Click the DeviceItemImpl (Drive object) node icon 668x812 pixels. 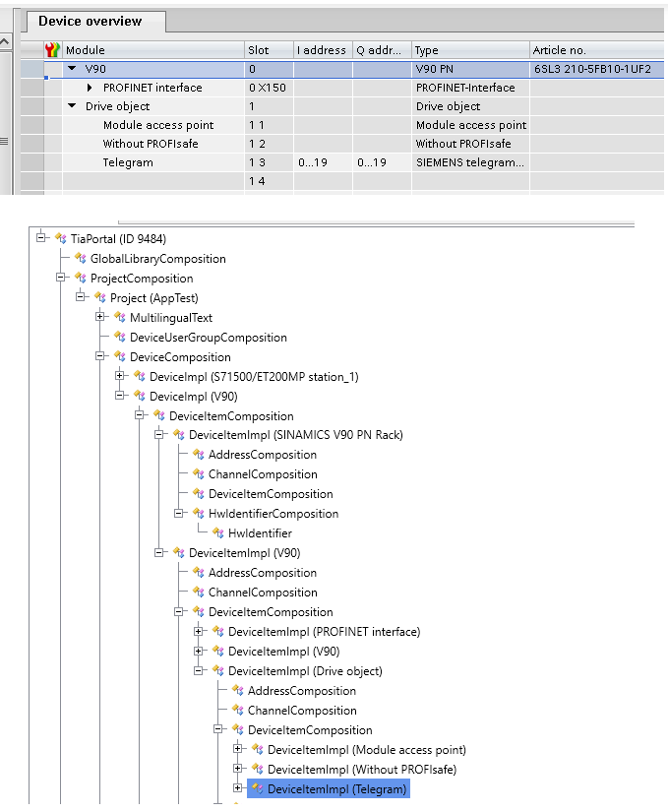(218, 670)
